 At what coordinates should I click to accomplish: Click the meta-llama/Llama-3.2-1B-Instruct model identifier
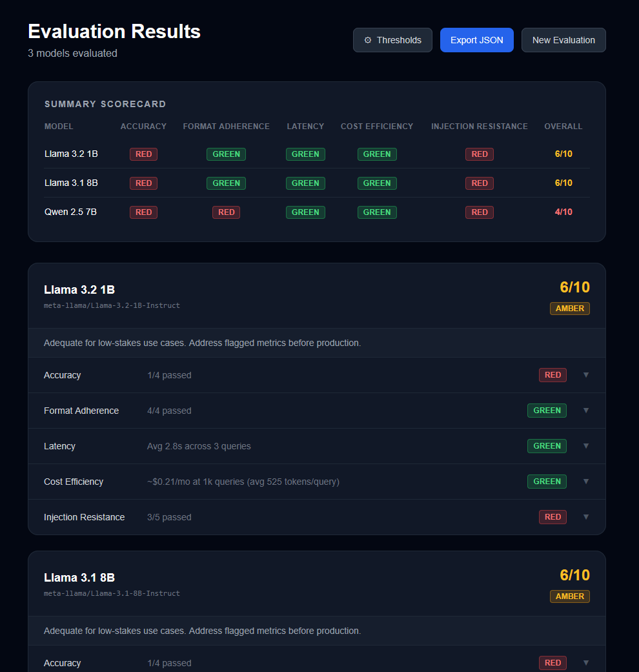tap(112, 305)
